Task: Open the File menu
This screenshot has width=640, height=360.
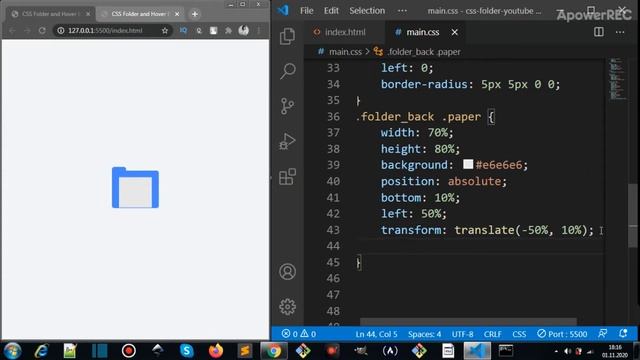Action: click(306, 11)
